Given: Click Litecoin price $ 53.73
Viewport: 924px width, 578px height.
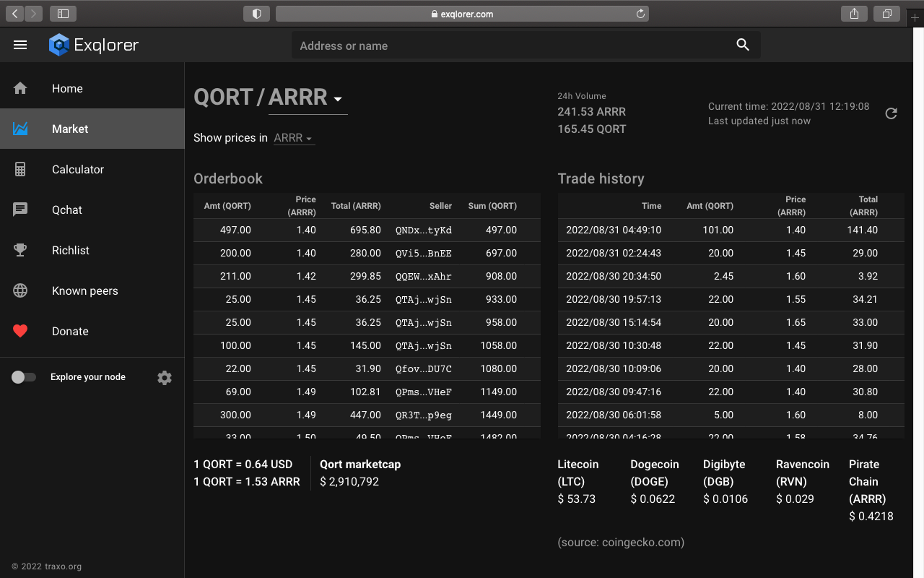Looking at the screenshot, I should pos(576,499).
